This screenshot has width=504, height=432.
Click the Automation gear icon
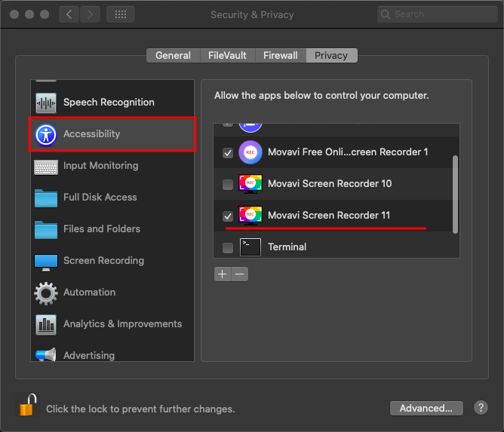[x=46, y=293]
